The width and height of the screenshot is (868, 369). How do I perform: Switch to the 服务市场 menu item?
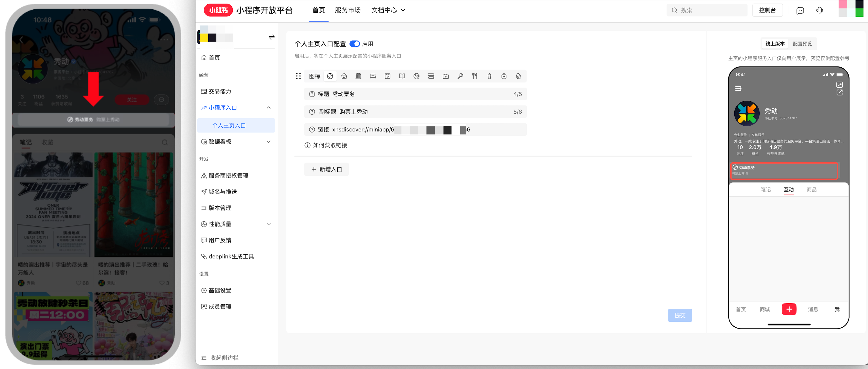[348, 10]
